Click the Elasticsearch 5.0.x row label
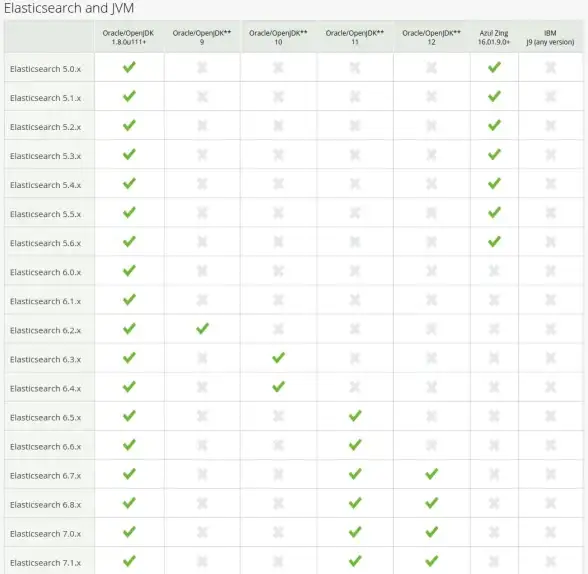588x574 pixels. coord(45,69)
